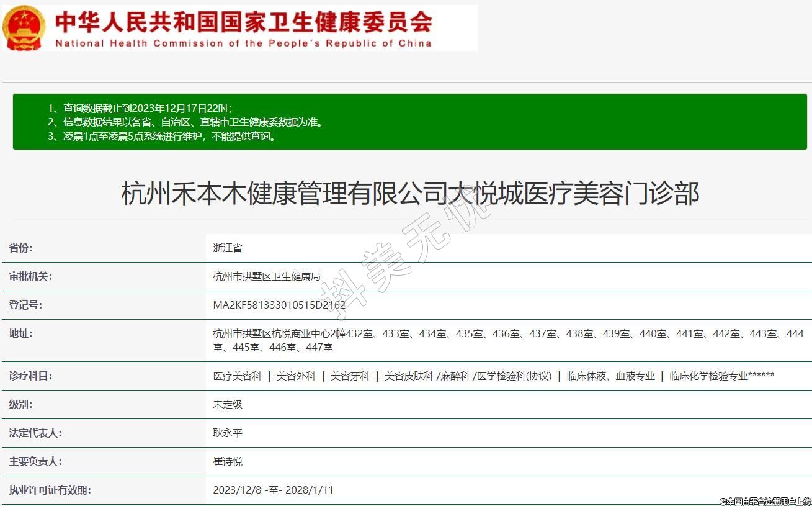
Task: Select main person in charge 崔诗悦
Action: (x=228, y=461)
